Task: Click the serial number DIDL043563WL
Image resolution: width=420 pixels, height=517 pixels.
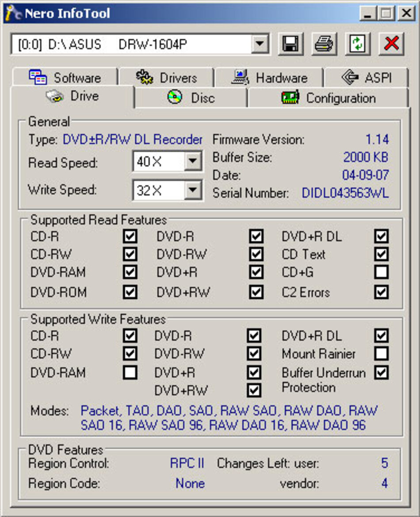Action: click(x=345, y=193)
